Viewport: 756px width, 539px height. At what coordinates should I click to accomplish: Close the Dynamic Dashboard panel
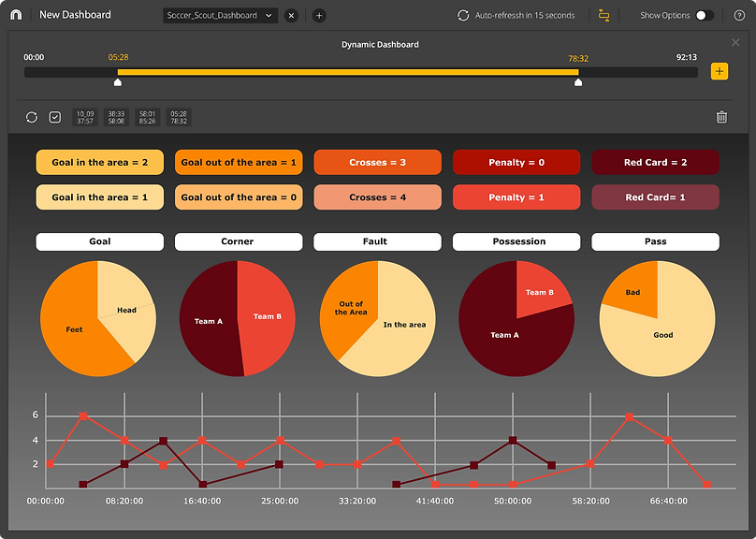pyautogui.click(x=735, y=42)
